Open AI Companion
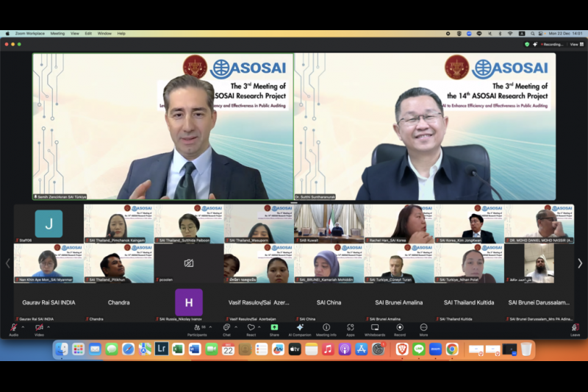This screenshot has width=588, height=392. point(299,328)
